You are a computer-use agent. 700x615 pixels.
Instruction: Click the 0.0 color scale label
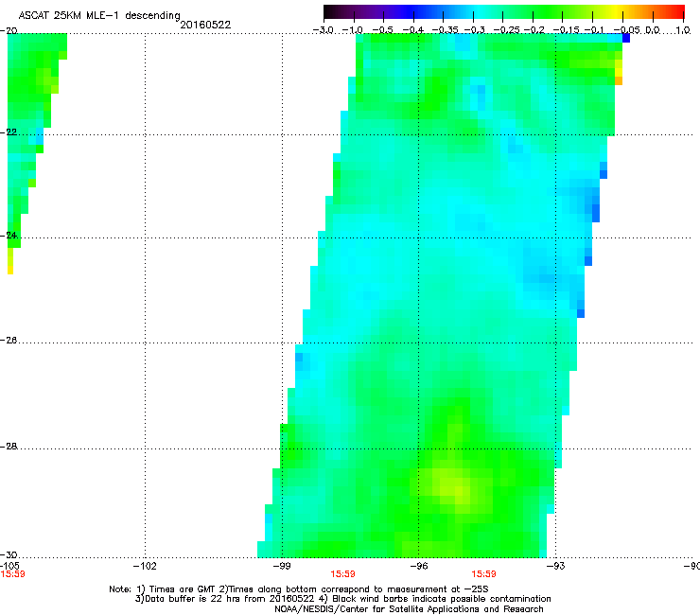point(653,30)
